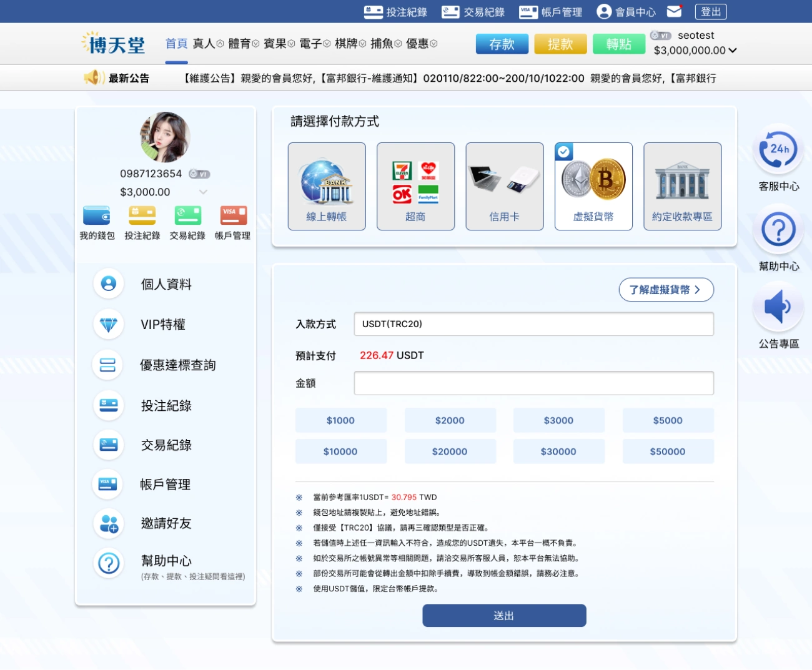Click the blue 送出 submit button

point(504,616)
